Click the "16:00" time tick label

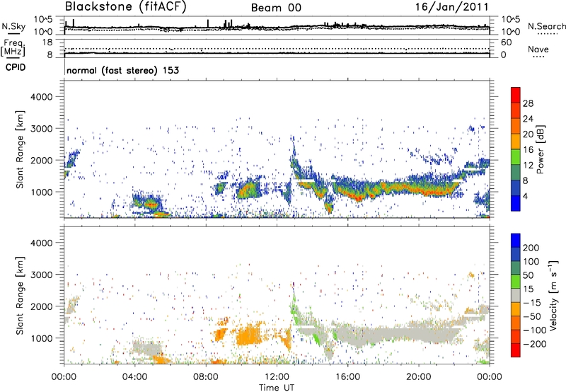(347, 377)
